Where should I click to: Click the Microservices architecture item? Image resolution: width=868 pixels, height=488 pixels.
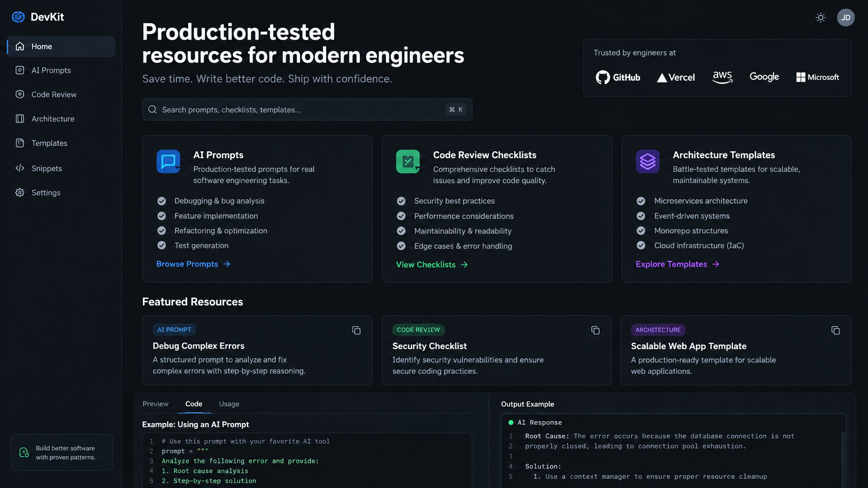point(701,201)
